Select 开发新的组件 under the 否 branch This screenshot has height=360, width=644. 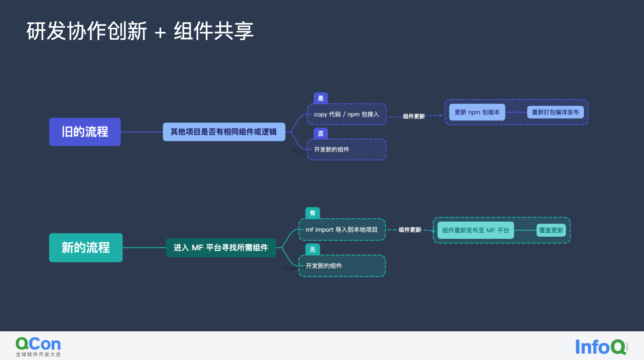[x=346, y=149]
